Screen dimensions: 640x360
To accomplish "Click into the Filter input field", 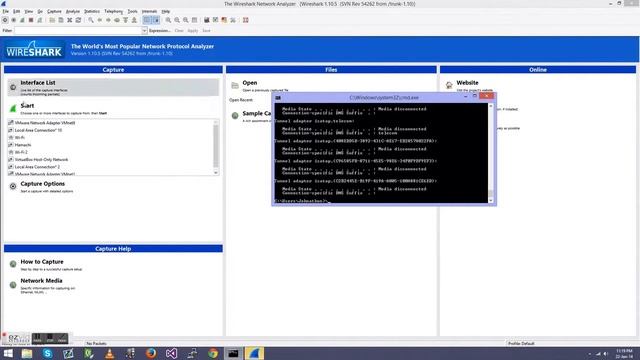I will click(x=78, y=31).
